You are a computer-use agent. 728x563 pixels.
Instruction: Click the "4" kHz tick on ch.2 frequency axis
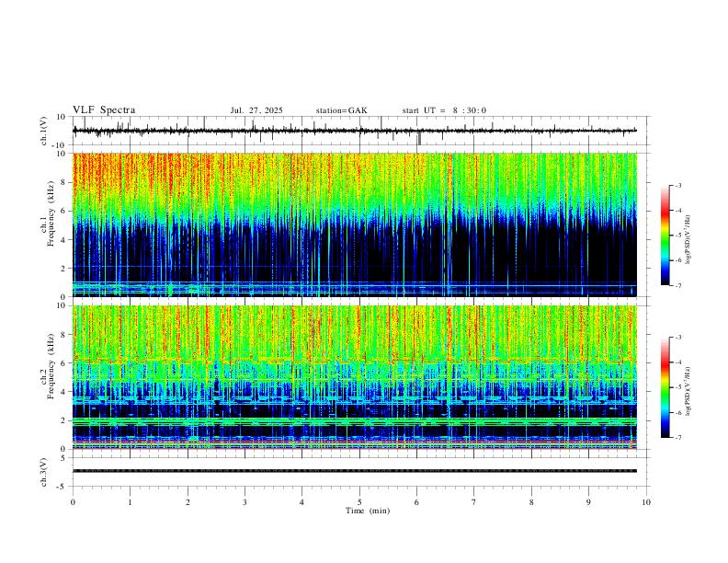[x=63, y=392]
